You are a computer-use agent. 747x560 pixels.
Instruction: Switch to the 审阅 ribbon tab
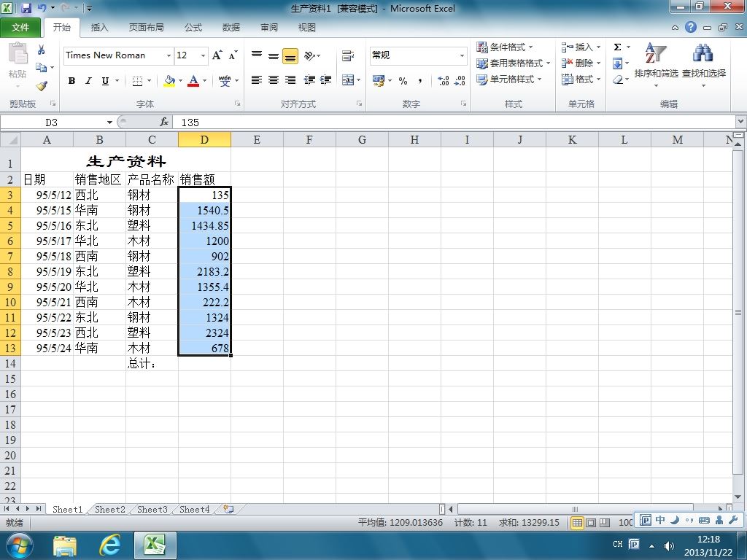(x=269, y=28)
